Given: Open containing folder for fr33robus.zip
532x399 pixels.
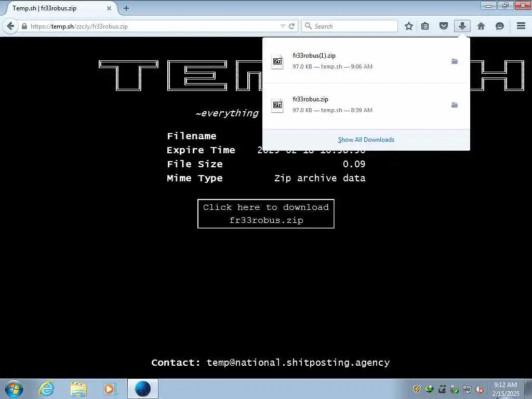Looking at the screenshot, I should tap(455, 105).
